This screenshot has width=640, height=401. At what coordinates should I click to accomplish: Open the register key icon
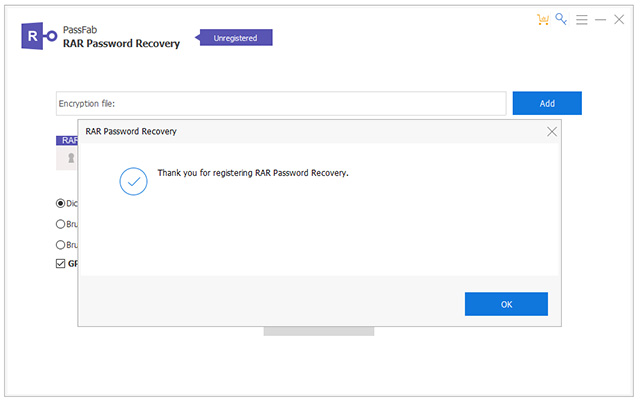[561, 19]
